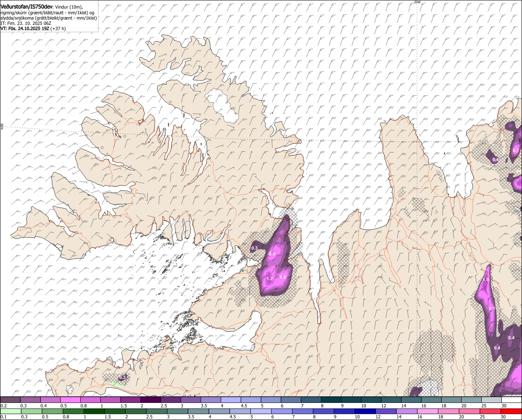The image size is (522, 420).
Task: Click the 20W longitude label at top
Action: [417, 2]
